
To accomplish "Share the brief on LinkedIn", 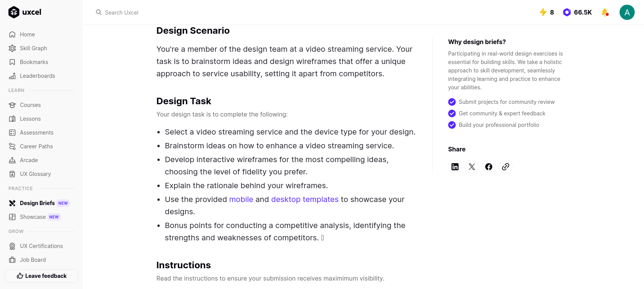I will pos(455,167).
